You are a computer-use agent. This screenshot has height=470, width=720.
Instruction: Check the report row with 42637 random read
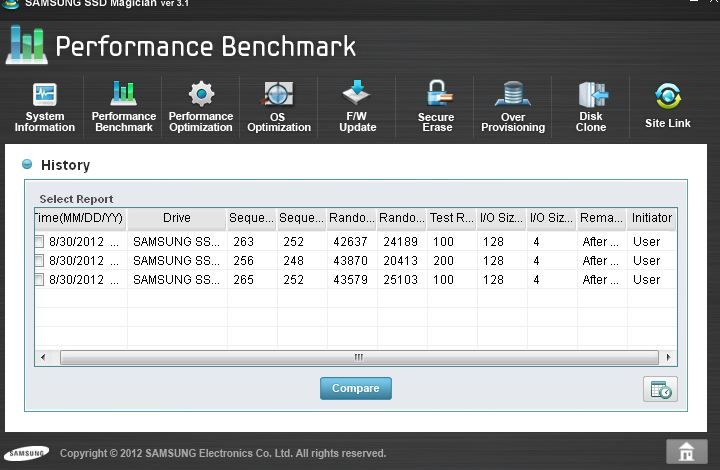point(39,241)
